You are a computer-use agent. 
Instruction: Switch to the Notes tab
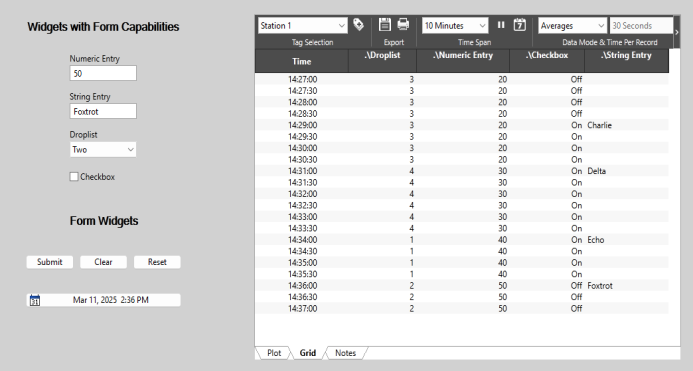point(345,353)
